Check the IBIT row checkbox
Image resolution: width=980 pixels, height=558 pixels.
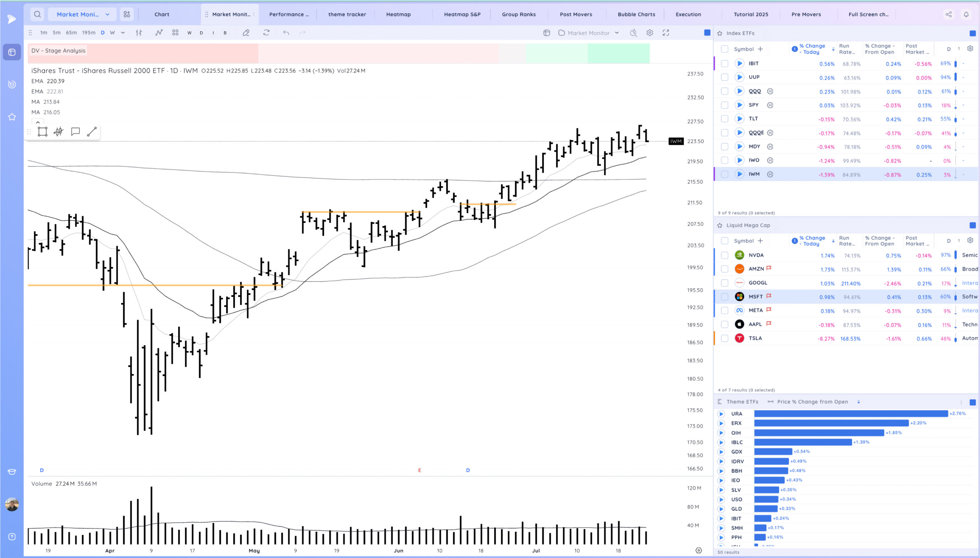(724, 64)
